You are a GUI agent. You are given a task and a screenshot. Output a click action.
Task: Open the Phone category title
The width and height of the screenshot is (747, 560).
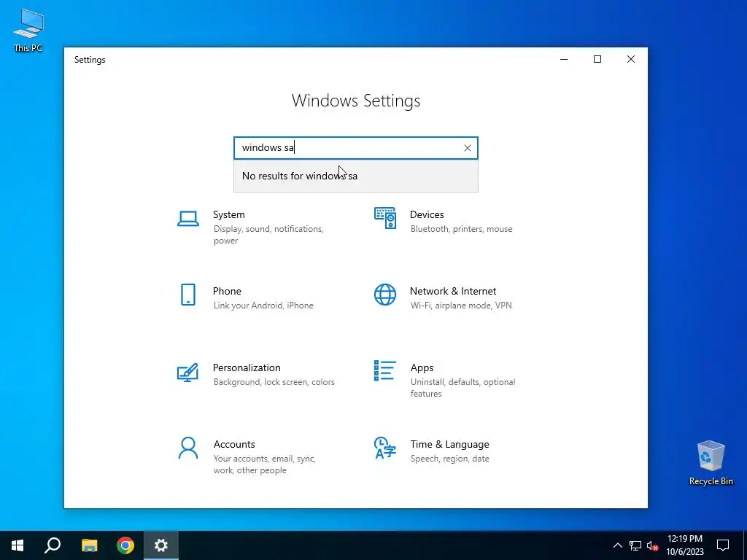coord(227,291)
